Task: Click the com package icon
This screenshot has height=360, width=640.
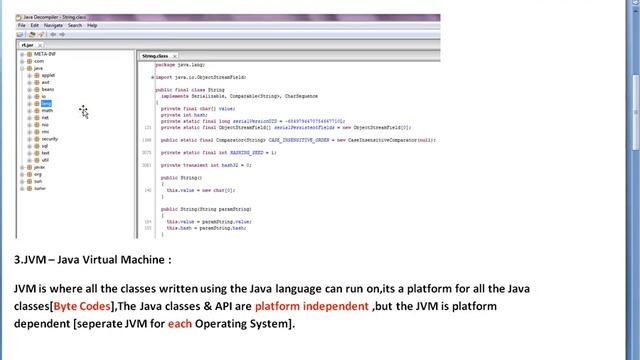Action: click(x=29, y=61)
